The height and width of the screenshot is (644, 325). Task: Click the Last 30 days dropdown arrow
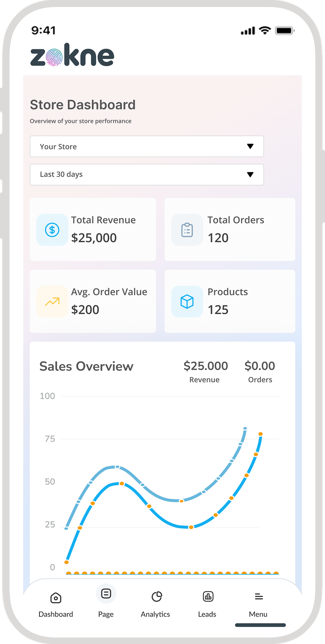250,175
